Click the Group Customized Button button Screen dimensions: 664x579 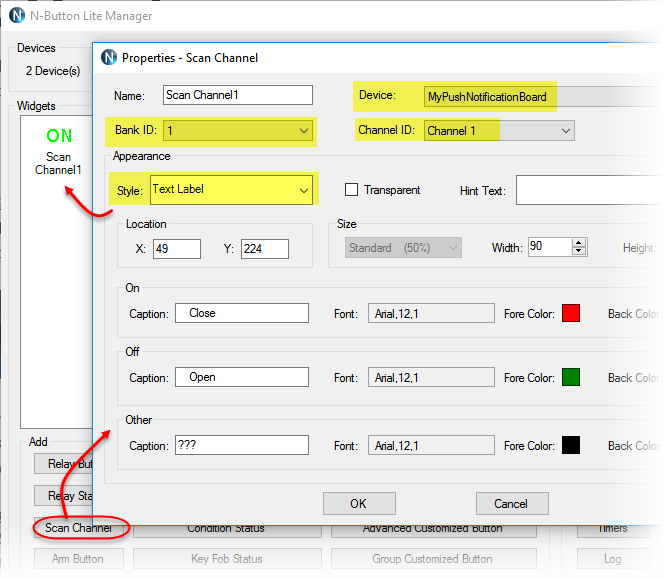pyautogui.click(x=434, y=559)
